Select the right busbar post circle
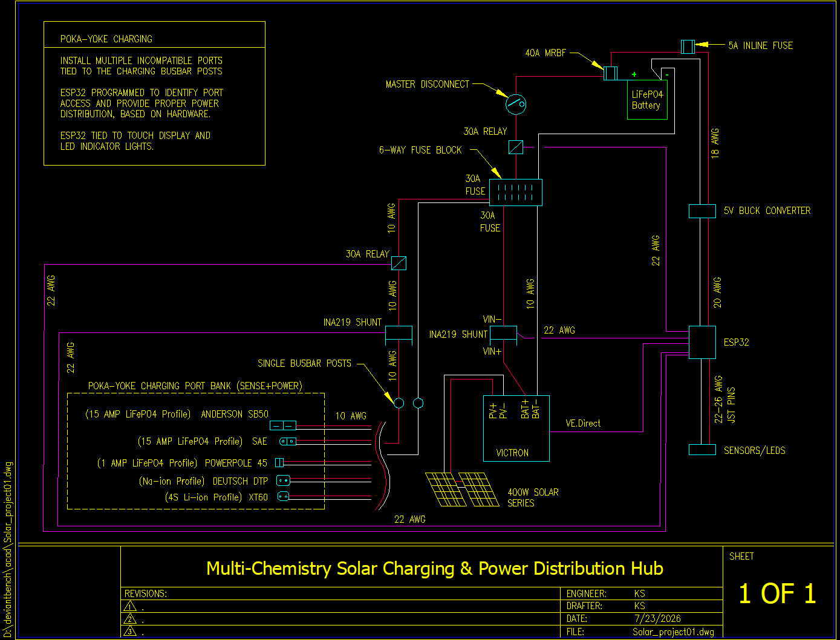Screen dimensions: 840x640 pyautogui.click(x=418, y=403)
